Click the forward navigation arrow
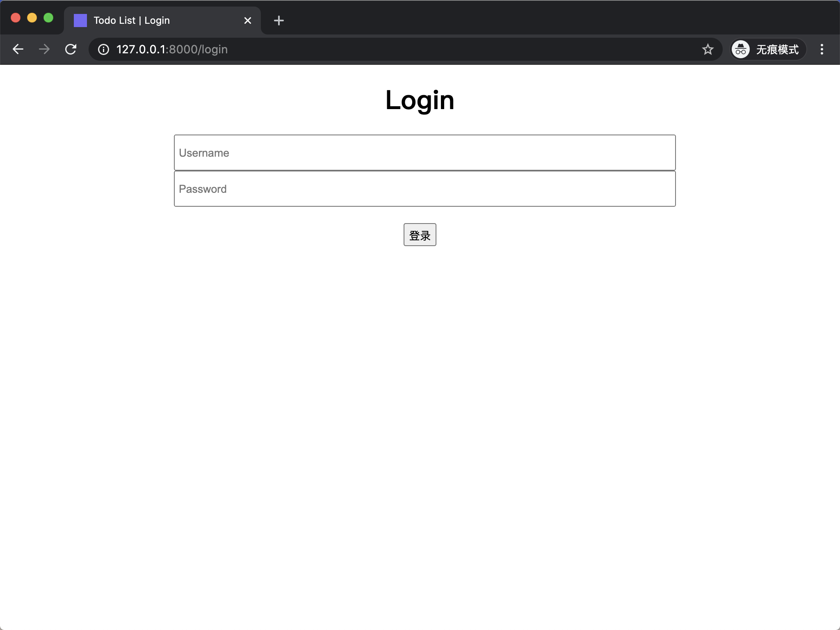The image size is (840, 630). click(44, 49)
